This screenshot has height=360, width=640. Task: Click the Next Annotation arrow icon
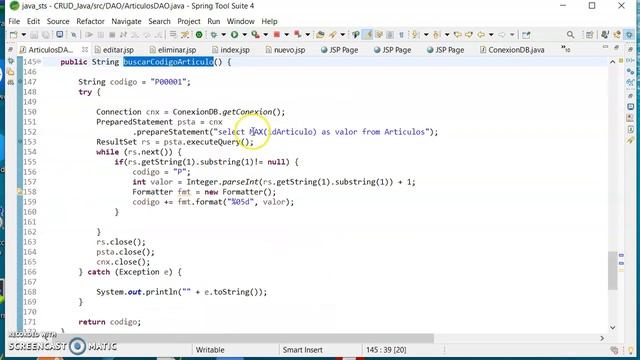point(416,35)
